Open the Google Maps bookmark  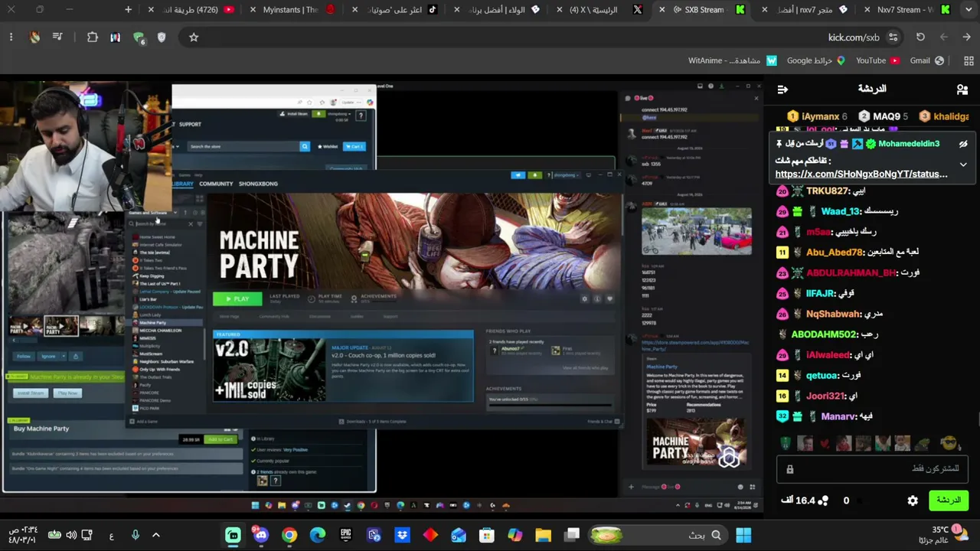tap(816, 60)
